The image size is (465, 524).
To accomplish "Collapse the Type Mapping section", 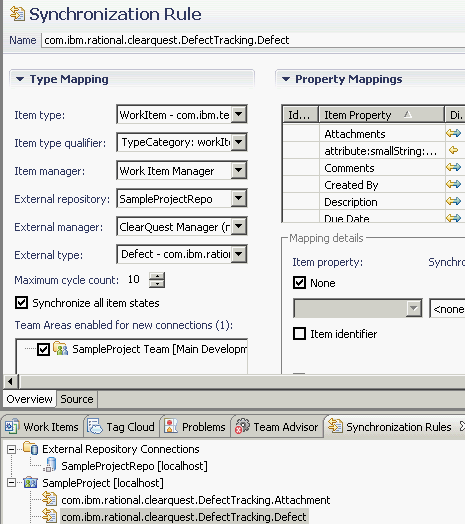I will pyautogui.click(x=20, y=79).
